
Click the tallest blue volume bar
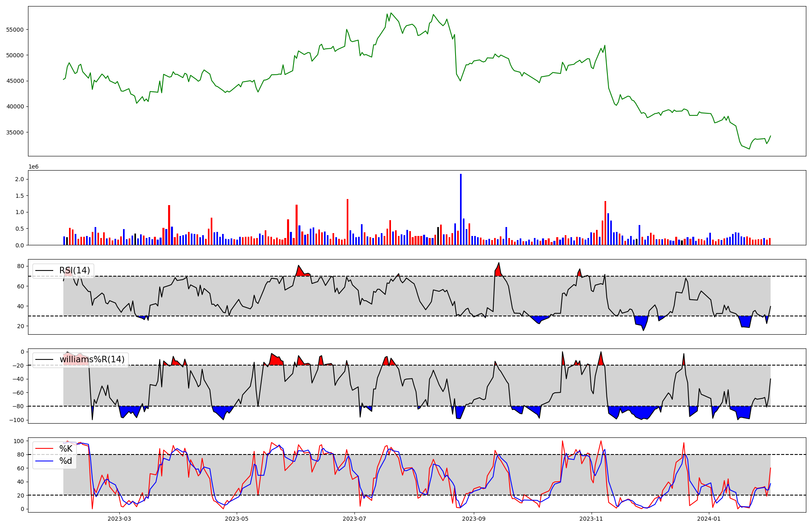[x=461, y=210]
